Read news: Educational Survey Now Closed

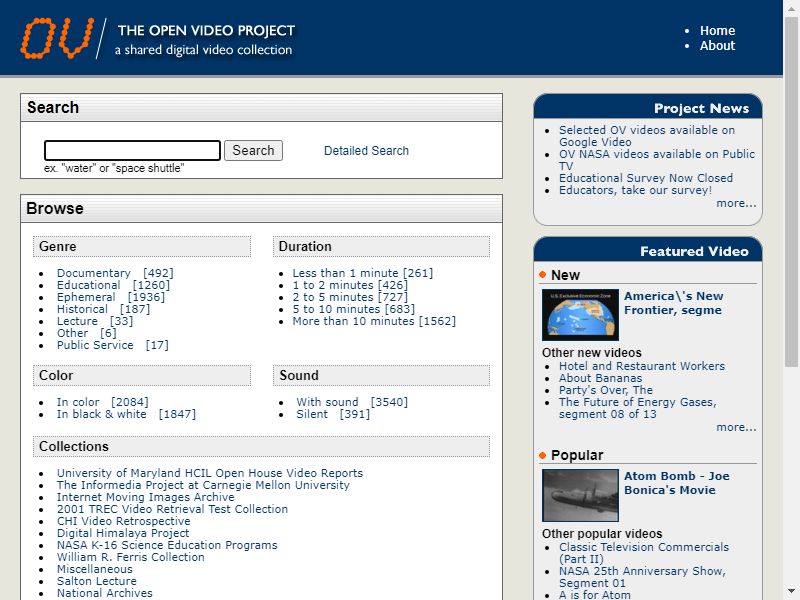click(646, 178)
